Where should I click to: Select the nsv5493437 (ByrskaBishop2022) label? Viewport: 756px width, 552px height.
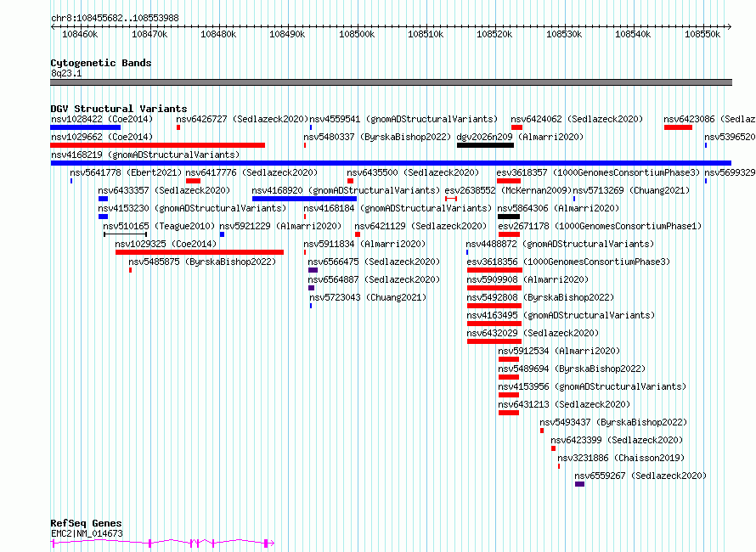(x=613, y=422)
